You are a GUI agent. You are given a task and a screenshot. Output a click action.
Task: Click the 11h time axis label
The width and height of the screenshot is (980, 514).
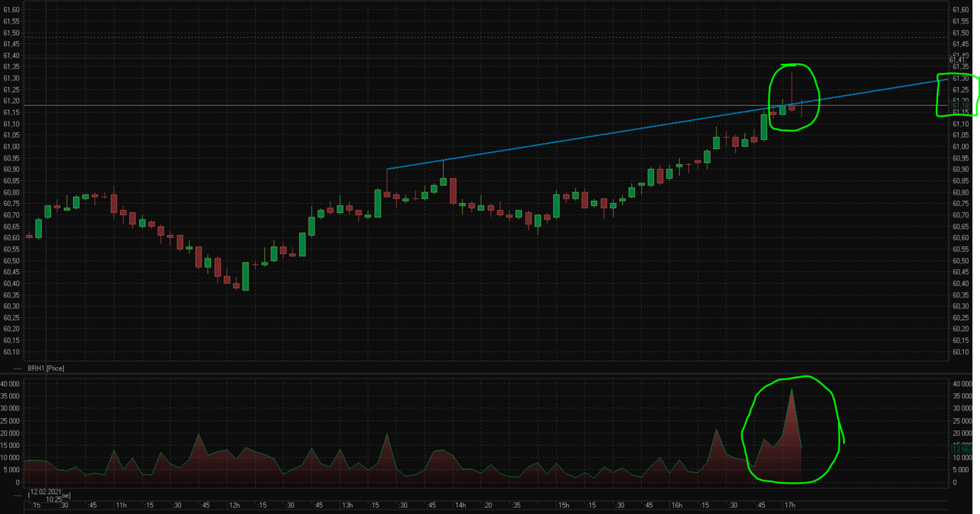[121, 505]
